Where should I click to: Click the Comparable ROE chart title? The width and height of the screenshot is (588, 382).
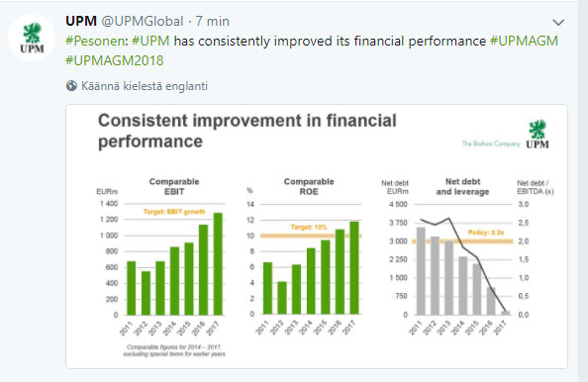click(x=309, y=186)
